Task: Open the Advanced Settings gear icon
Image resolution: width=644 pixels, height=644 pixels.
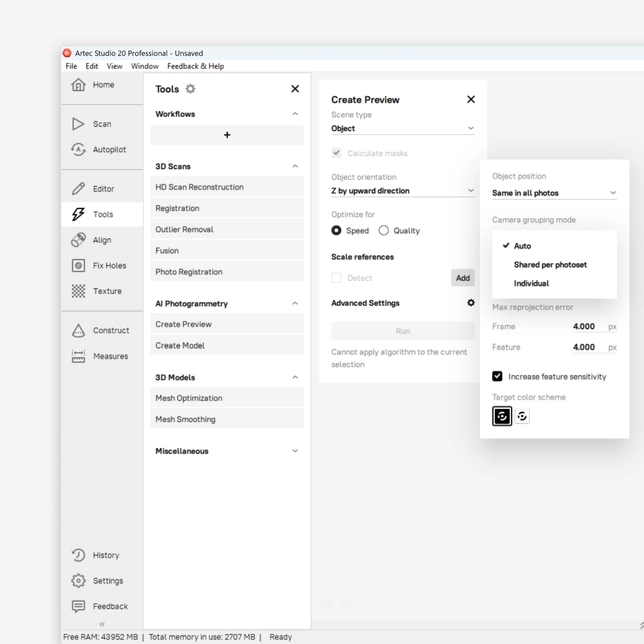Action: [x=471, y=303]
